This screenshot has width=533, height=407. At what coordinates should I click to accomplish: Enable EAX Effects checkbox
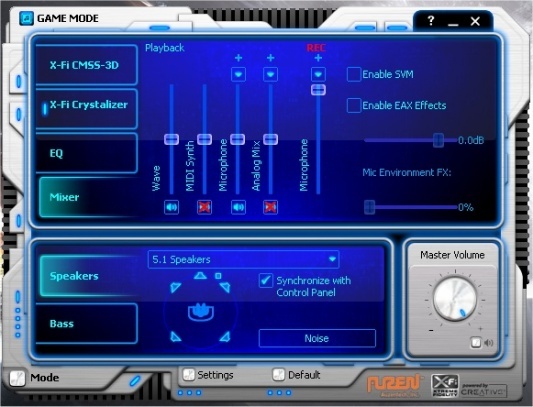point(354,105)
